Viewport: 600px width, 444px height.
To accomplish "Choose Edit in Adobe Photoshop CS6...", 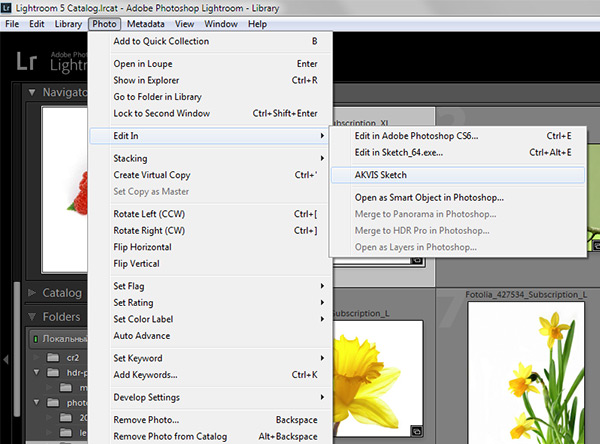I will 458,136.
